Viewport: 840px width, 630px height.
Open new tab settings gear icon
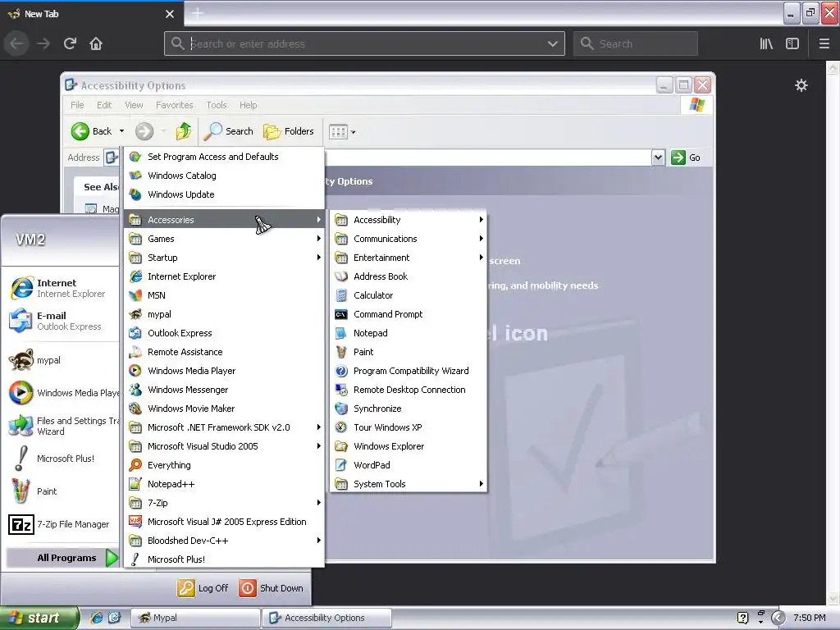(801, 85)
